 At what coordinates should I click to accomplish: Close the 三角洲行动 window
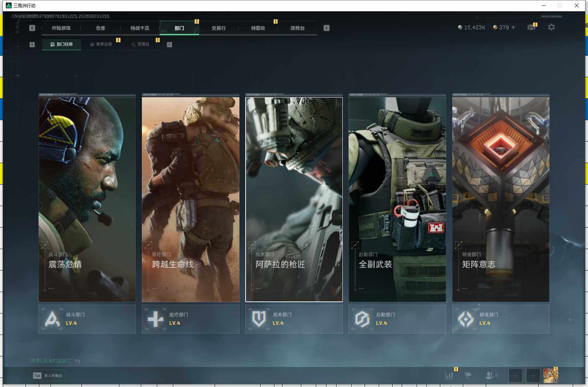point(577,5)
